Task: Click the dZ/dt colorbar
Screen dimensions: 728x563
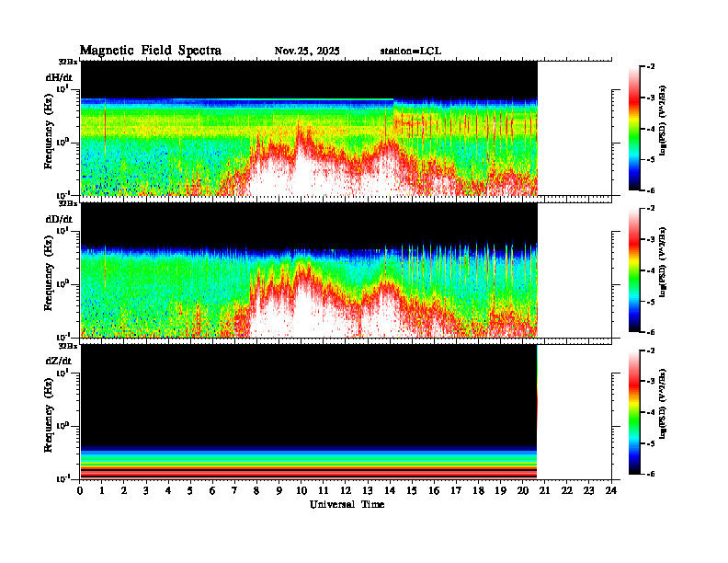Action: pyautogui.click(x=634, y=412)
